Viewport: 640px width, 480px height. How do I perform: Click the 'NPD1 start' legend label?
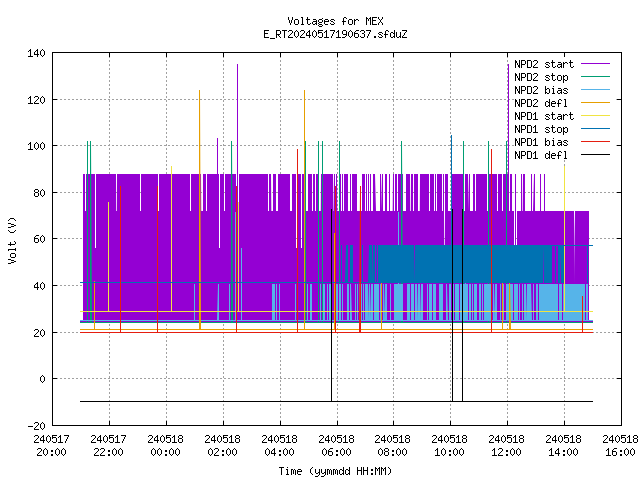pos(544,116)
